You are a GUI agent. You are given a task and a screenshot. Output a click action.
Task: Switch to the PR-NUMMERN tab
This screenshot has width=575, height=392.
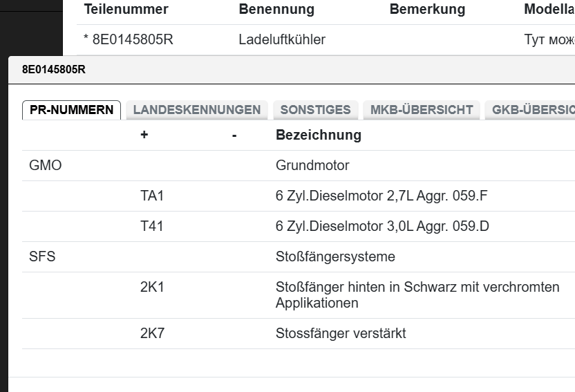click(71, 110)
